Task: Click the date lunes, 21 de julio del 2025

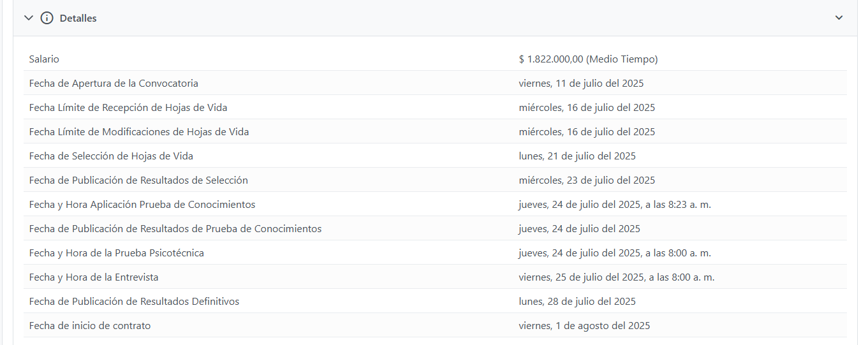Action: (577, 156)
